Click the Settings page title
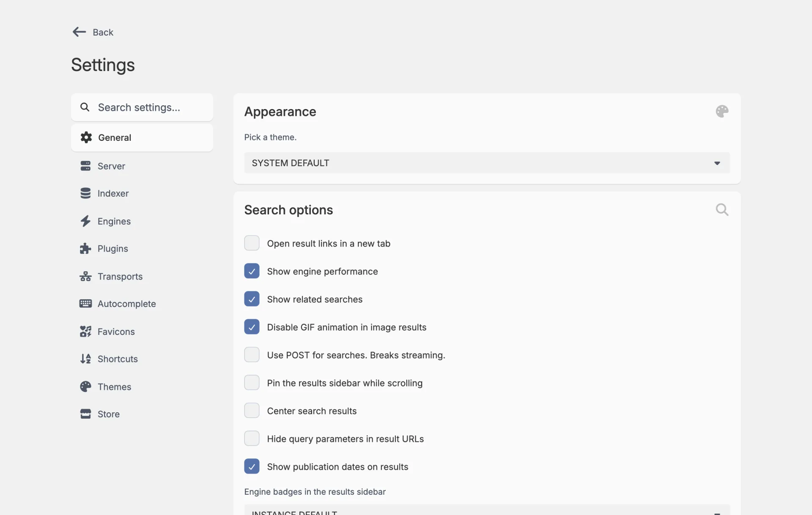The image size is (812, 515). [103, 65]
